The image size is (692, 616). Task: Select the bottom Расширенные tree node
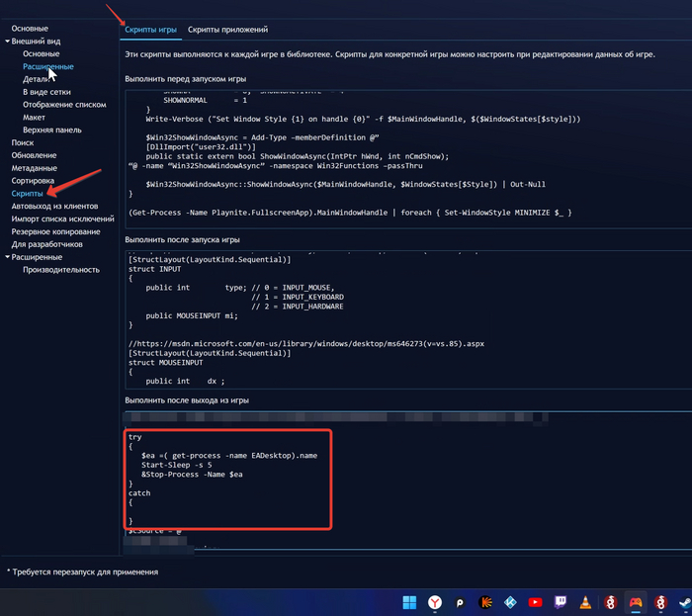click(37, 257)
